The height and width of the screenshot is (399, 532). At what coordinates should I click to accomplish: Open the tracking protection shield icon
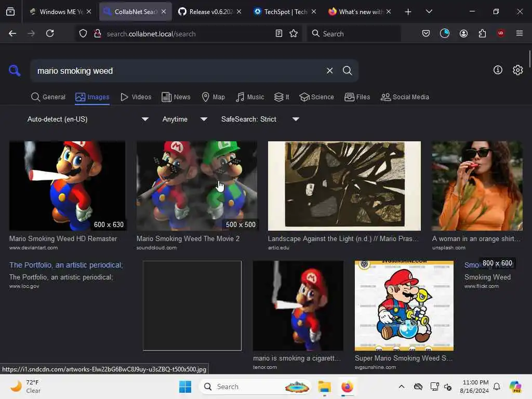83,34
